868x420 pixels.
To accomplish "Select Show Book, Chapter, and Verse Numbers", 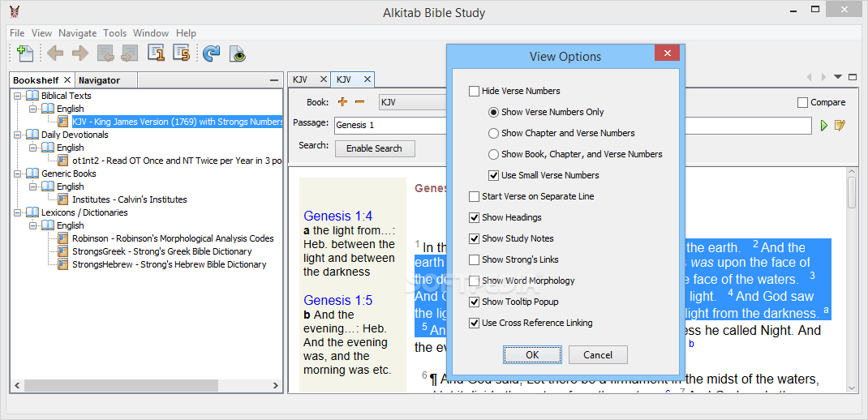I will tap(493, 154).
